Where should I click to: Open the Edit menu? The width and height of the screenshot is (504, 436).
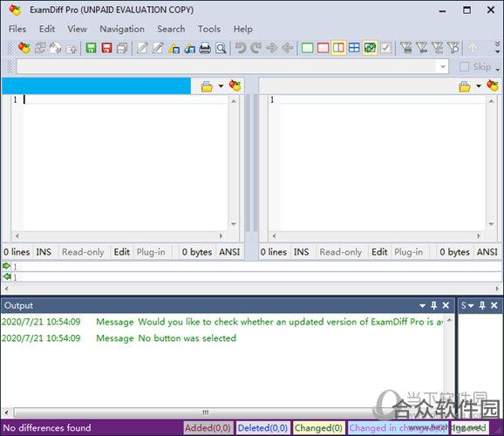coord(47,29)
